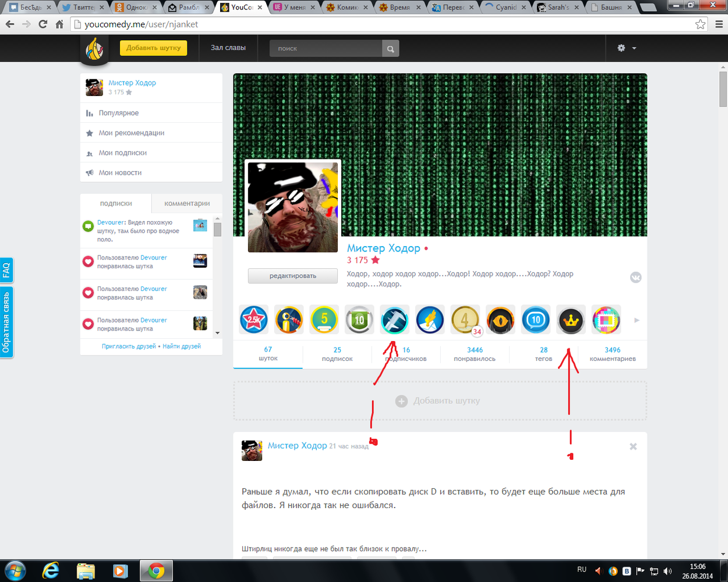Viewport: 728px width, 582px height.
Task: Click the orange lighthouse badge
Action: pyautogui.click(x=289, y=320)
